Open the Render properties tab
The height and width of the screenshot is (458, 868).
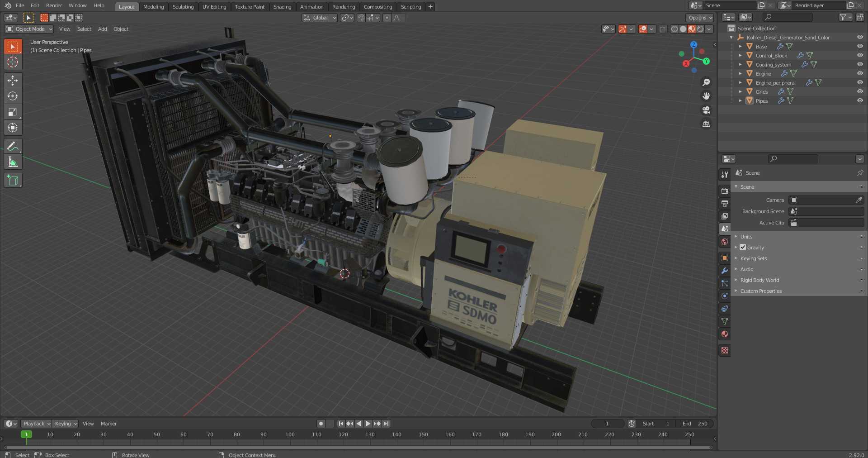(725, 191)
